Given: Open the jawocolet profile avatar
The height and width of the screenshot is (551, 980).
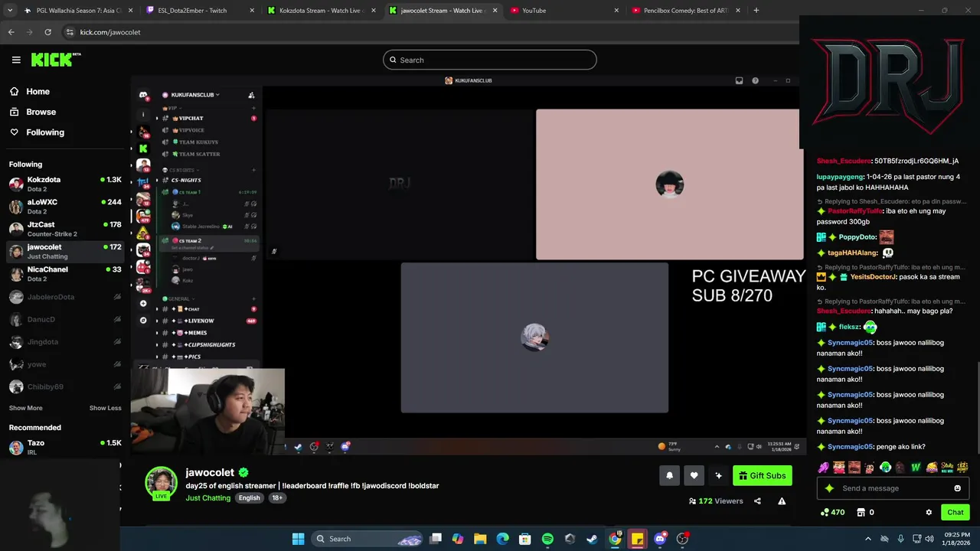Looking at the screenshot, I should tap(161, 483).
